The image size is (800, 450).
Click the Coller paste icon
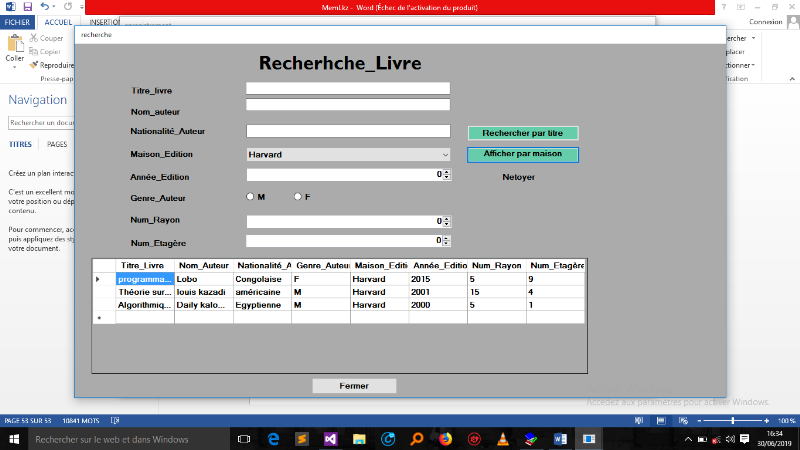(x=14, y=47)
